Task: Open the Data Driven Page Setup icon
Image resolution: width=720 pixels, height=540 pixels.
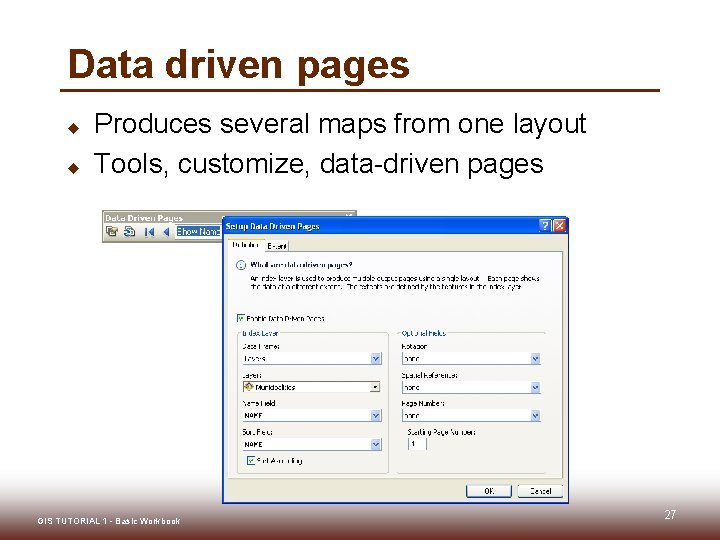Action: [x=112, y=231]
